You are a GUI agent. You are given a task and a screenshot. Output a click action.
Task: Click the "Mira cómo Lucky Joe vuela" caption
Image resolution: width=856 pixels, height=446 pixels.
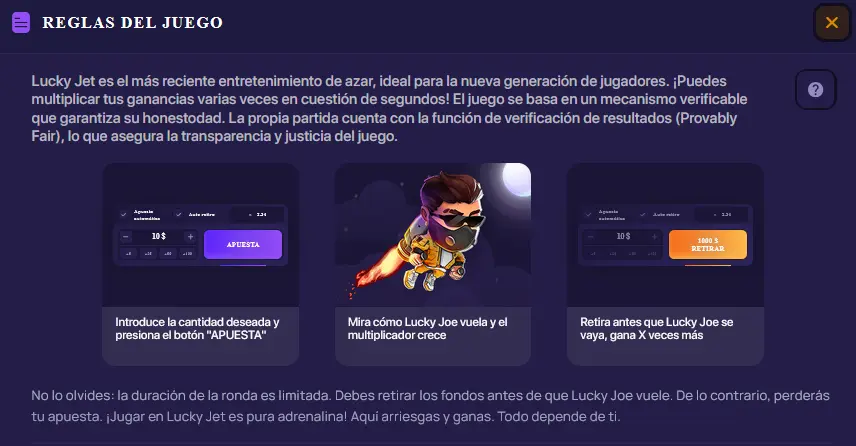427,329
